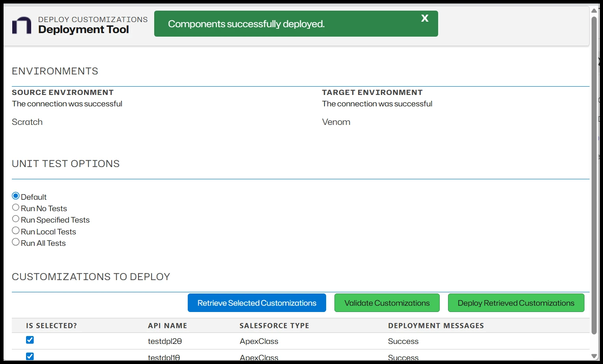Click the scrollbar down arrow
Screen dimensions: 603x364
pos(594,356)
